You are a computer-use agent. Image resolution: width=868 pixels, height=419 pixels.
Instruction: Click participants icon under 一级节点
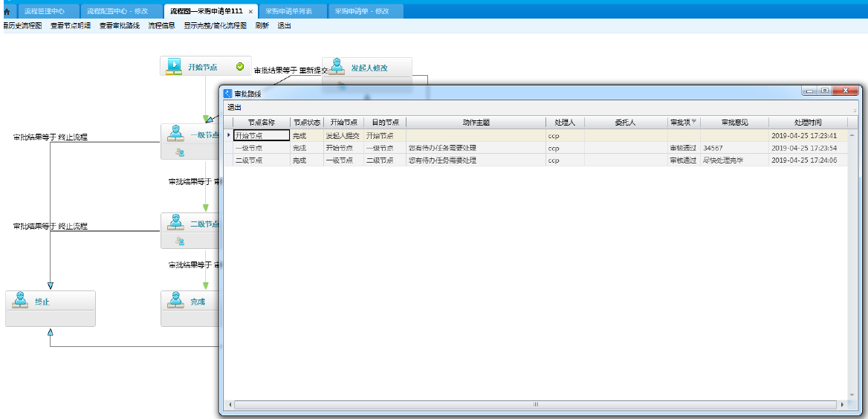[x=179, y=152]
